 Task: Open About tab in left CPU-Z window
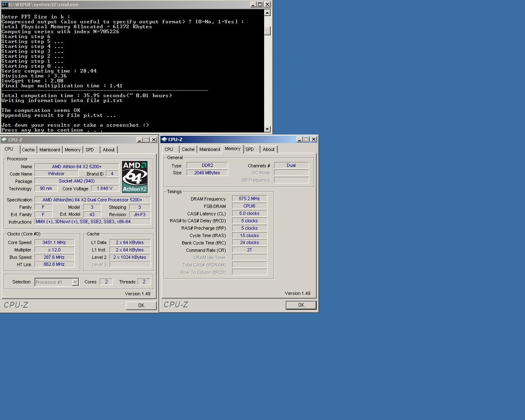[109, 150]
